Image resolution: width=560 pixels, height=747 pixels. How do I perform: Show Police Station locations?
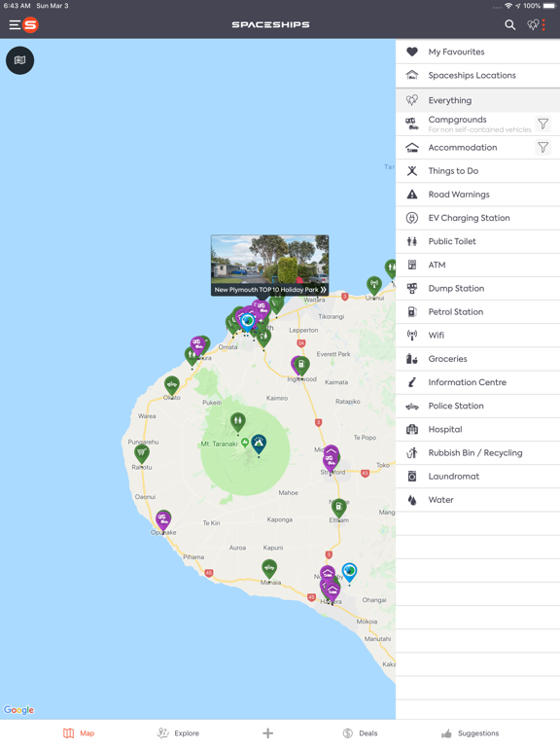(x=477, y=406)
